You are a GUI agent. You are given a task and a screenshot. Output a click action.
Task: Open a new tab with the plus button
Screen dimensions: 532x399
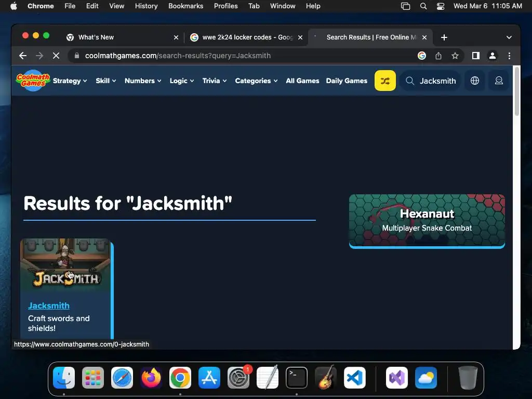444,37
